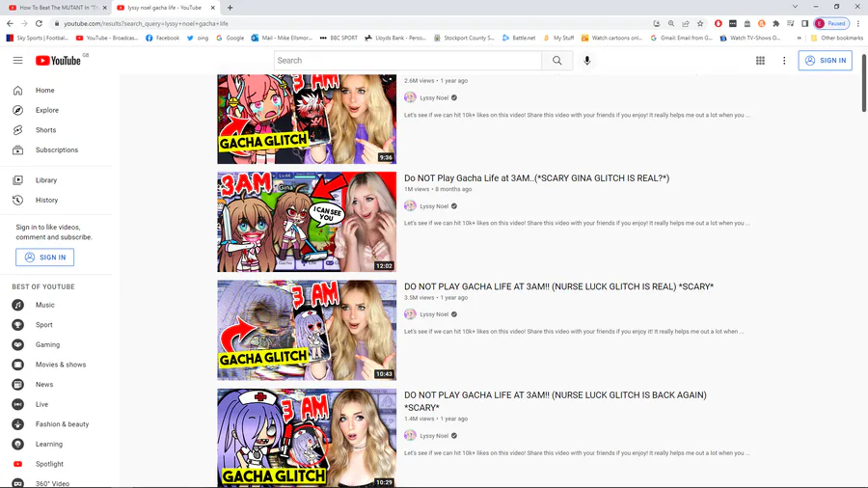Open the Stockport County bookmark

pyautogui.click(x=464, y=39)
